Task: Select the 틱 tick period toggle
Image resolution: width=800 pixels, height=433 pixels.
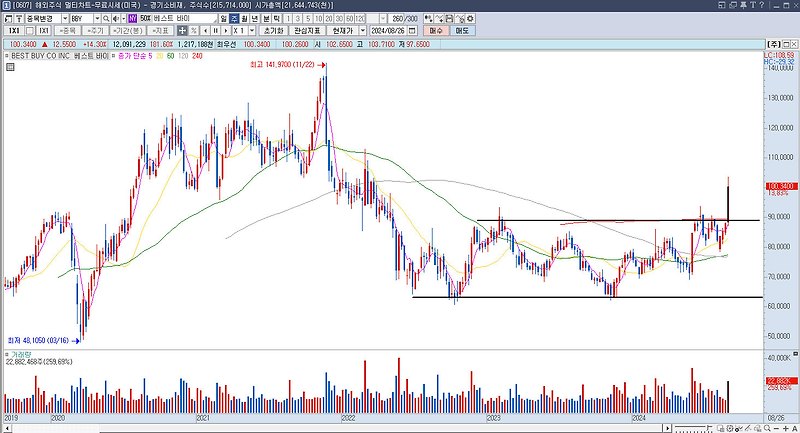Action: pos(277,18)
